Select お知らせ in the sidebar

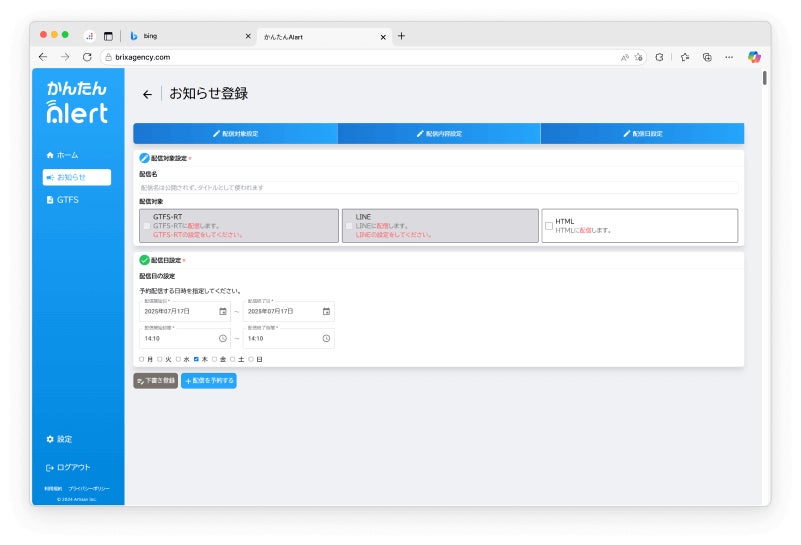77,177
